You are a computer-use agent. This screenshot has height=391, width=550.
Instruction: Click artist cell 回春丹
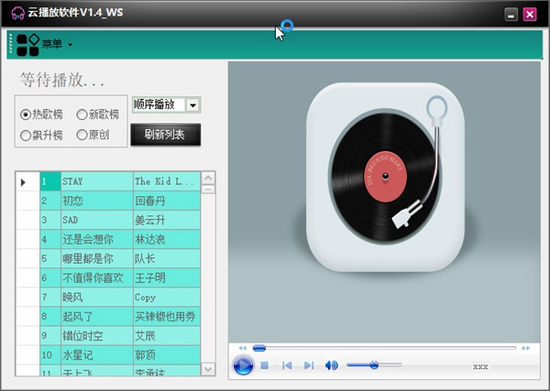(167, 201)
